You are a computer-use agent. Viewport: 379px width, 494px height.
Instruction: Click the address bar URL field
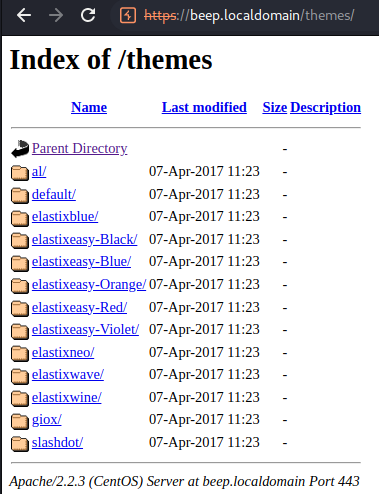(247, 15)
